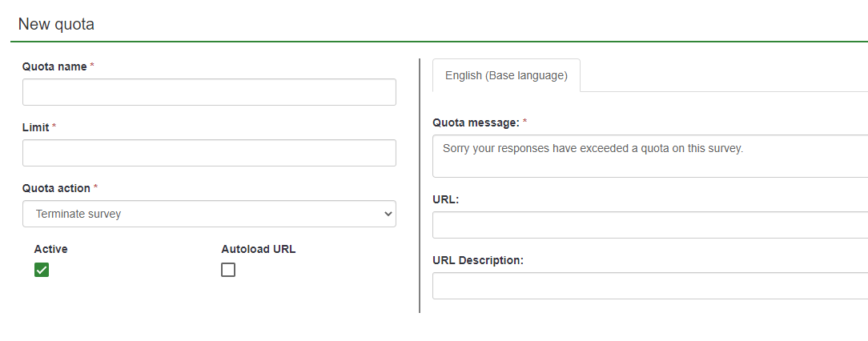This screenshot has height=341, width=868.
Task: Focus the URL Description field
Action: pos(649,286)
